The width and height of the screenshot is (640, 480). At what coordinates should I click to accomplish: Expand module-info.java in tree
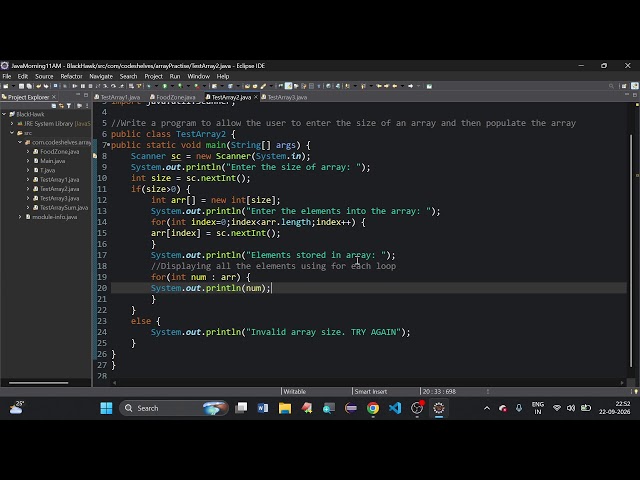(20, 217)
